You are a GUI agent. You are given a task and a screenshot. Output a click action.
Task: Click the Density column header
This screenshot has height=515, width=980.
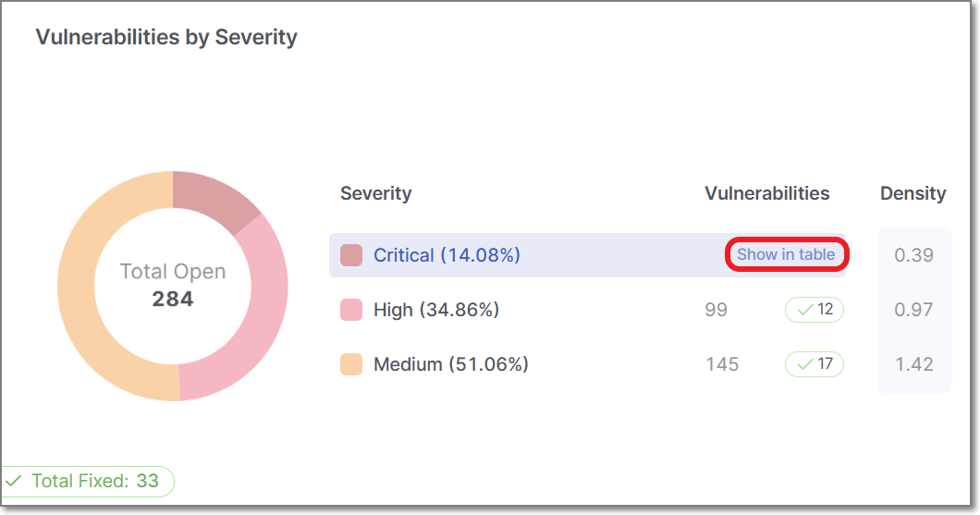pyautogui.click(x=913, y=193)
